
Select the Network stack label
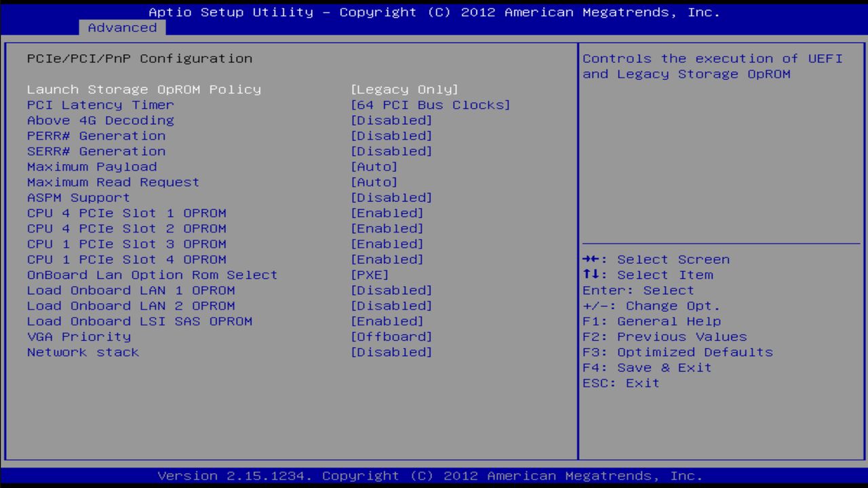83,352
